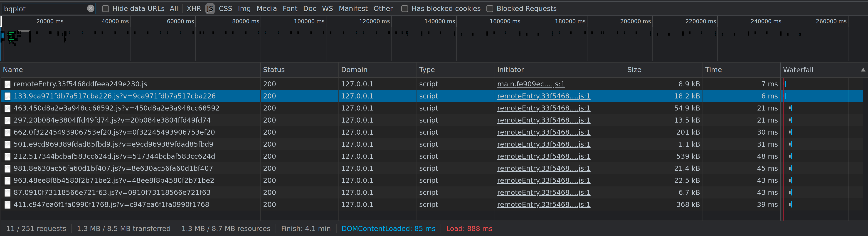Select the Font filter type
The height and width of the screenshot is (236, 868).
coord(290,8)
